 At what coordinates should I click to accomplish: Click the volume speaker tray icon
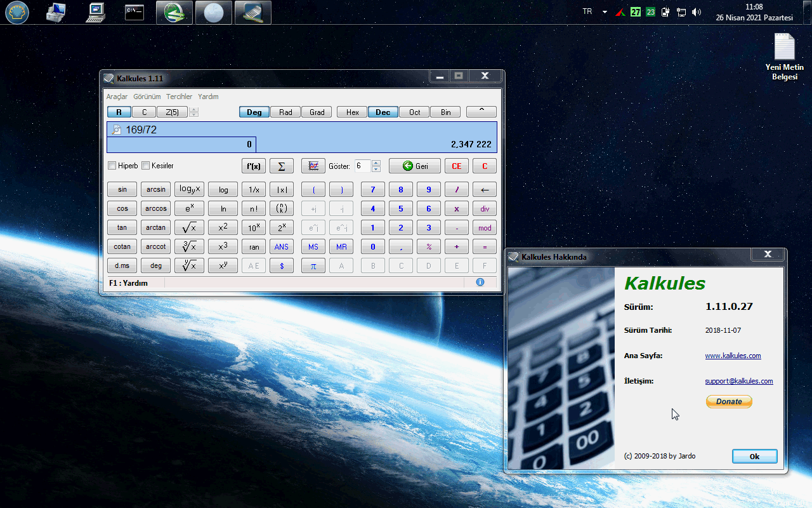point(697,12)
